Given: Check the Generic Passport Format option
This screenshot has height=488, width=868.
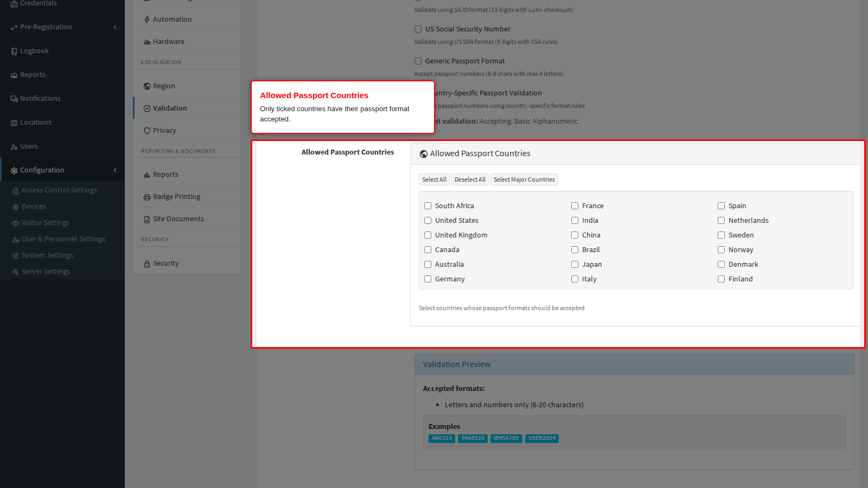Looking at the screenshot, I should tap(418, 61).
